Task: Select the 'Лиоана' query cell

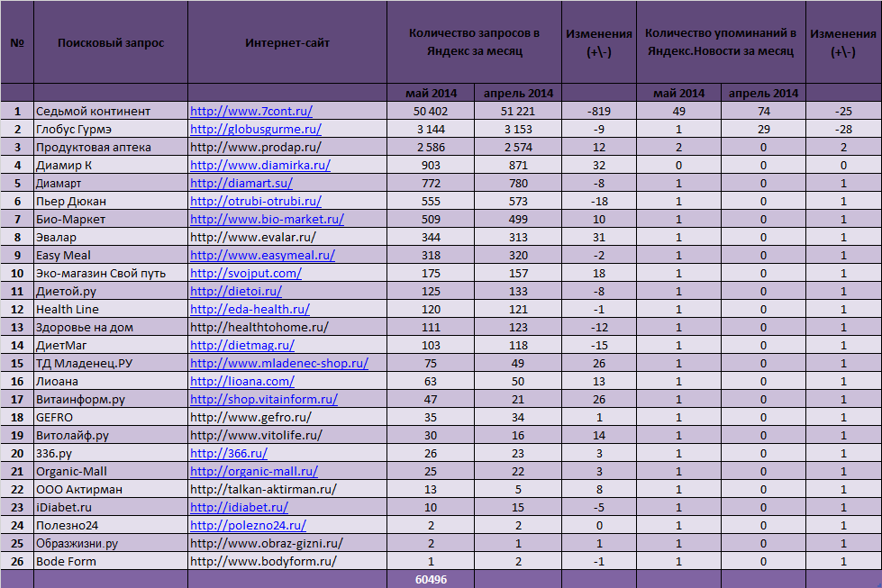Action: 111,381
